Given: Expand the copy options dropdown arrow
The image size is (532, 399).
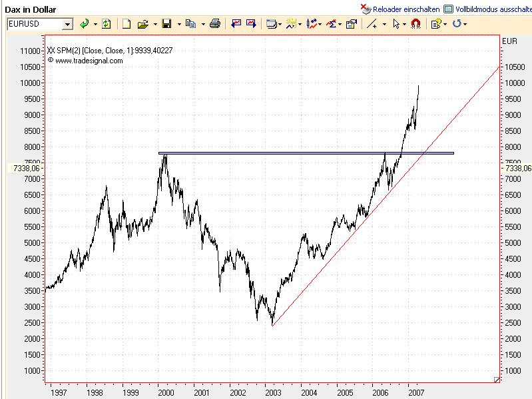Looking at the screenshot, I should click(203, 24).
